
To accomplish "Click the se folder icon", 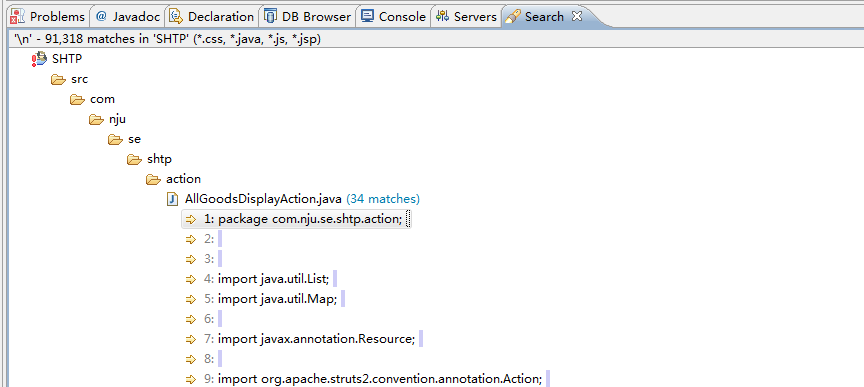I will pos(115,139).
